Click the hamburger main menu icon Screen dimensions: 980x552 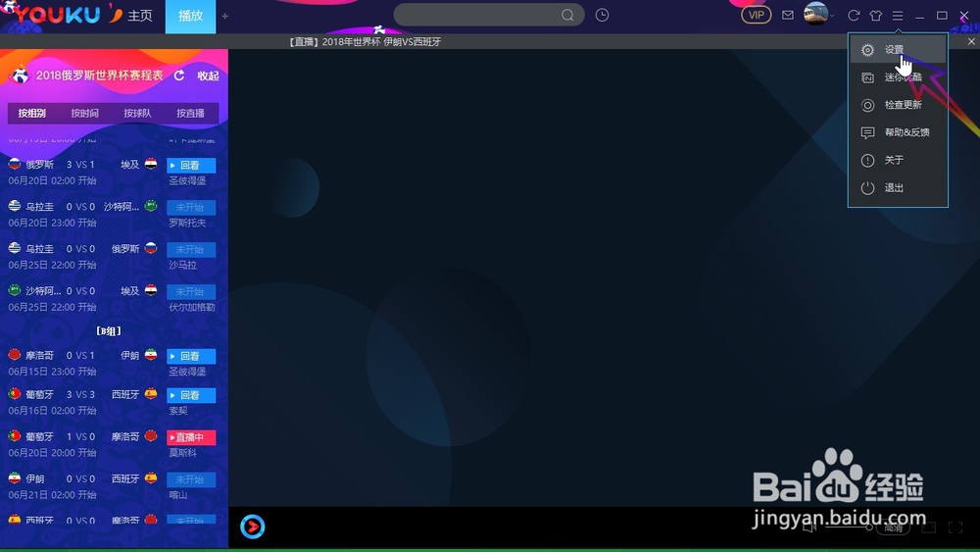(x=898, y=16)
